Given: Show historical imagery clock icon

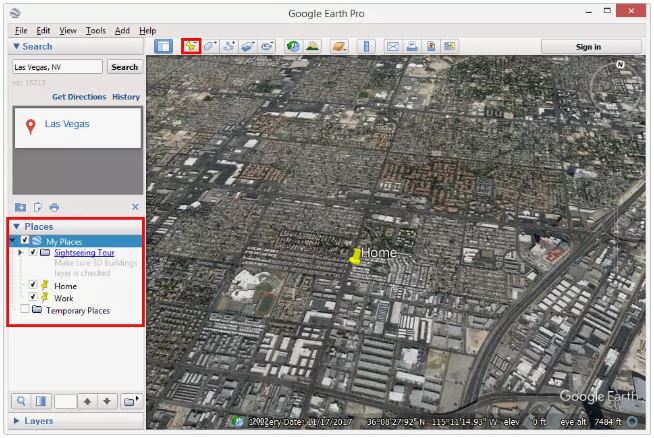Looking at the screenshot, I should (293, 46).
